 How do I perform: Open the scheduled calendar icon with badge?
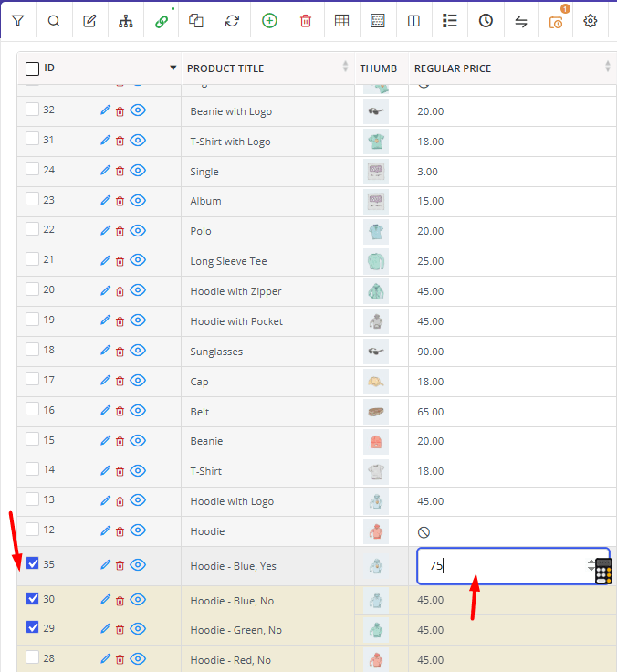(x=556, y=21)
